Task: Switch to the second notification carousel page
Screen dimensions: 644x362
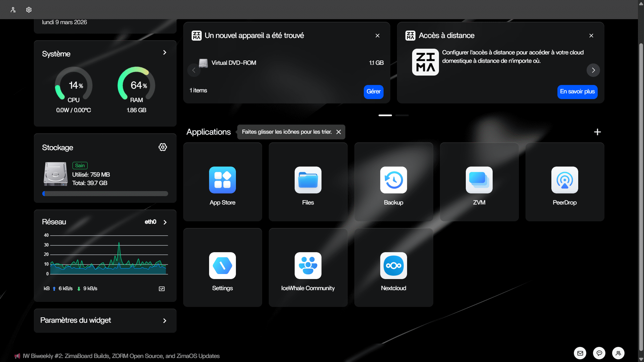Action: 402,115
